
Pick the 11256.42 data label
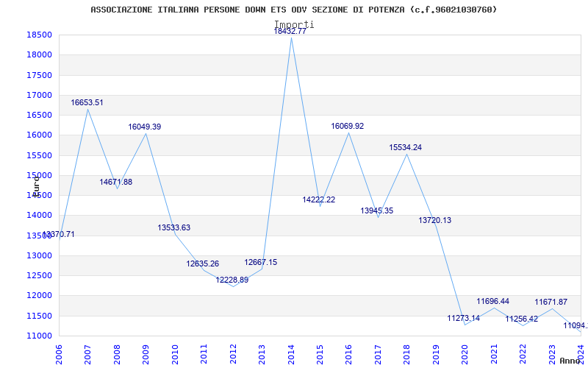tap(522, 319)
